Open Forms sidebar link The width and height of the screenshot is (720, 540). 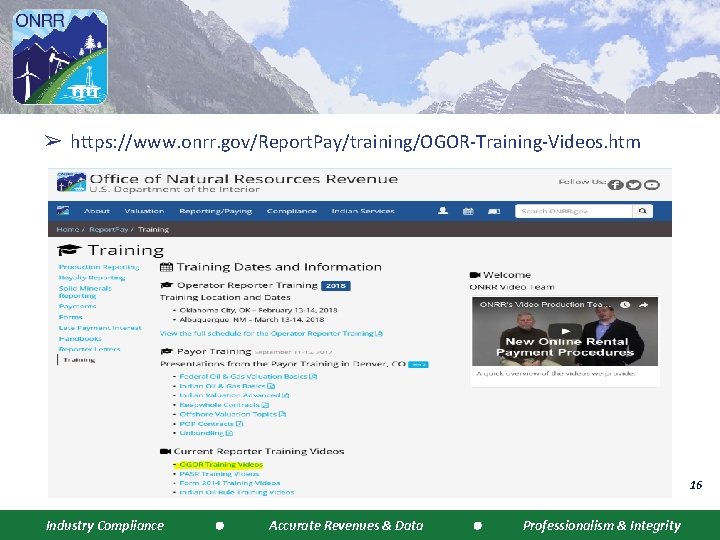70,317
